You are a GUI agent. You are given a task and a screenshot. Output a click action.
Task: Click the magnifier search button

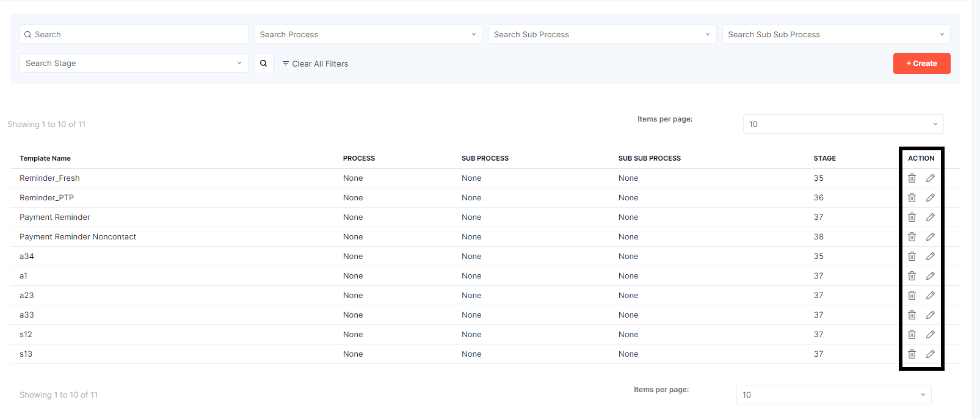264,64
